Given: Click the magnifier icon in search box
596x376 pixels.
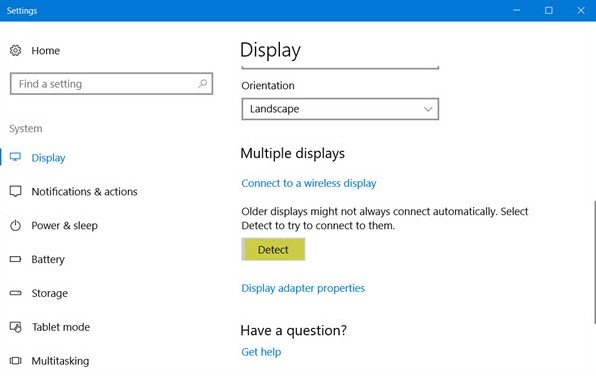Looking at the screenshot, I should [x=202, y=83].
